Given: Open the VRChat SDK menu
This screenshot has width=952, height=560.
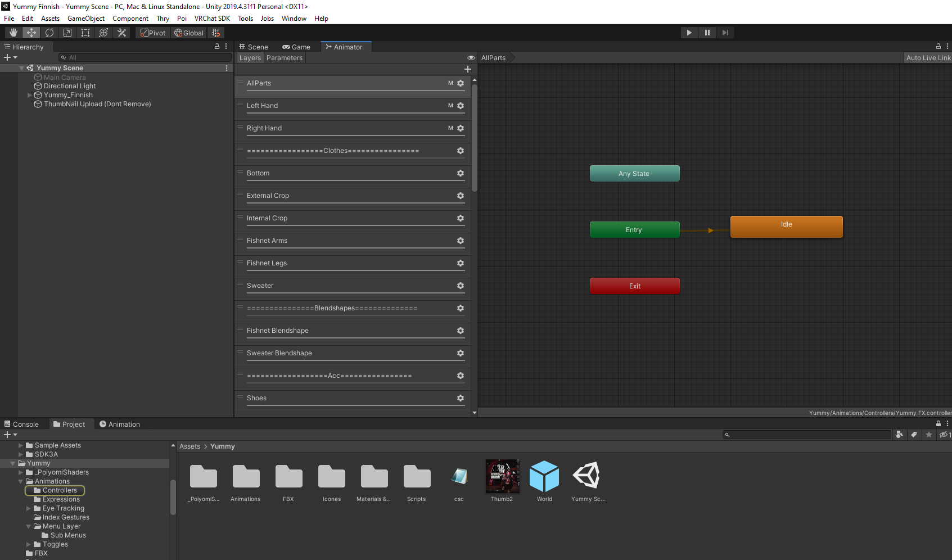Looking at the screenshot, I should (x=212, y=18).
